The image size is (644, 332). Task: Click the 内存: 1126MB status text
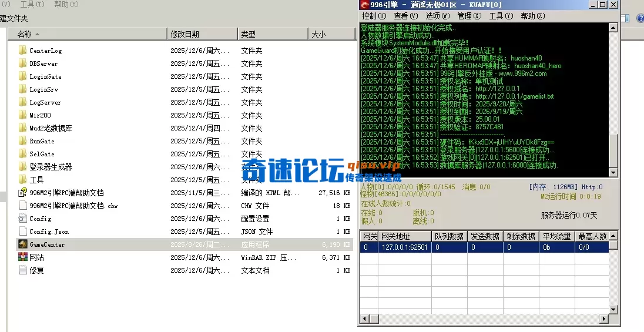click(554, 187)
